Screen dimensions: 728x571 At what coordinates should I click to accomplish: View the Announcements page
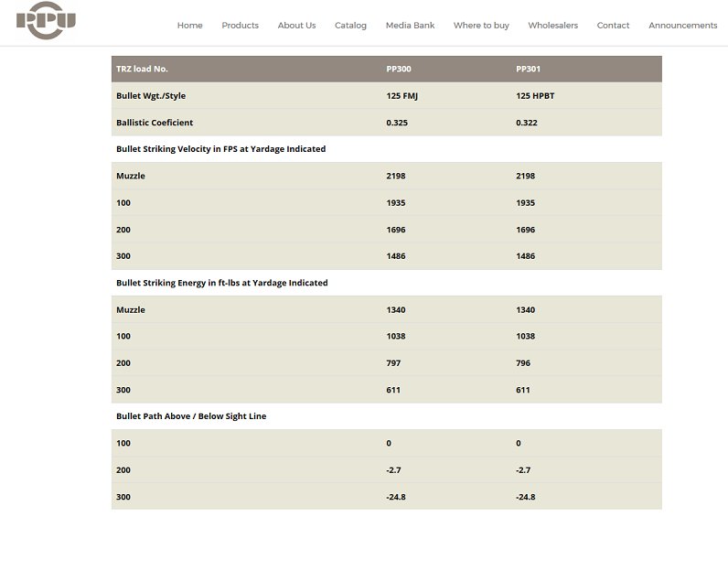(682, 26)
